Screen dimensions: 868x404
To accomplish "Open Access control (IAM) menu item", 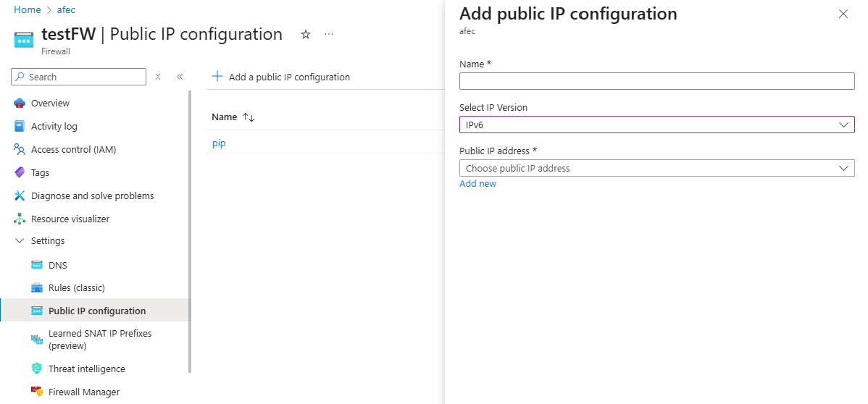I will (x=74, y=149).
